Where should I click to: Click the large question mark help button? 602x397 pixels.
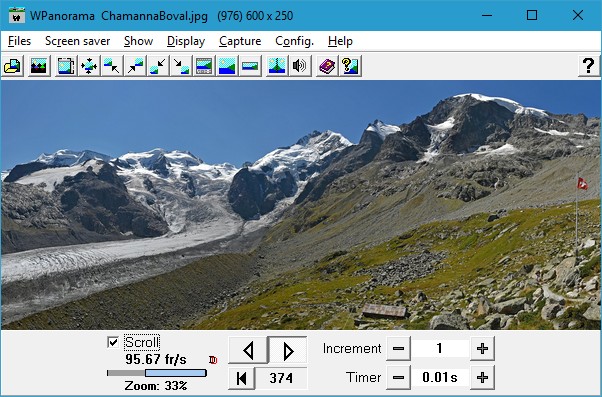click(x=589, y=66)
